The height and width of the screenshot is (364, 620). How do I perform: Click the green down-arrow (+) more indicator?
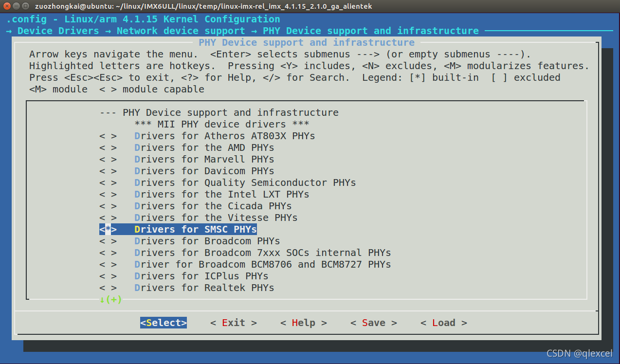(x=110, y=299)
